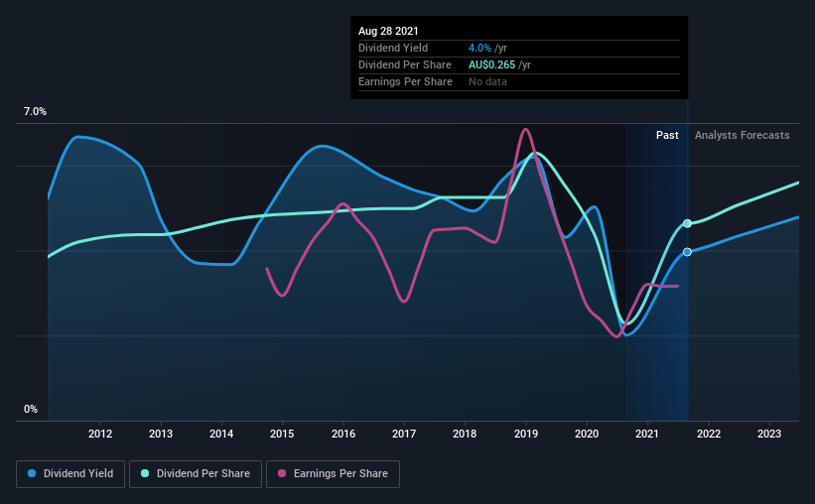
Task: Click the No data earnings value in tooltip
Action: 487,81
